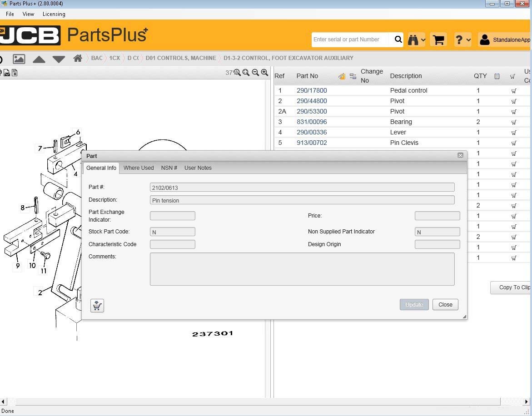Screen dimensions: 532x416
Task: Open part number 290/17800 link
Action: (312, 90)
